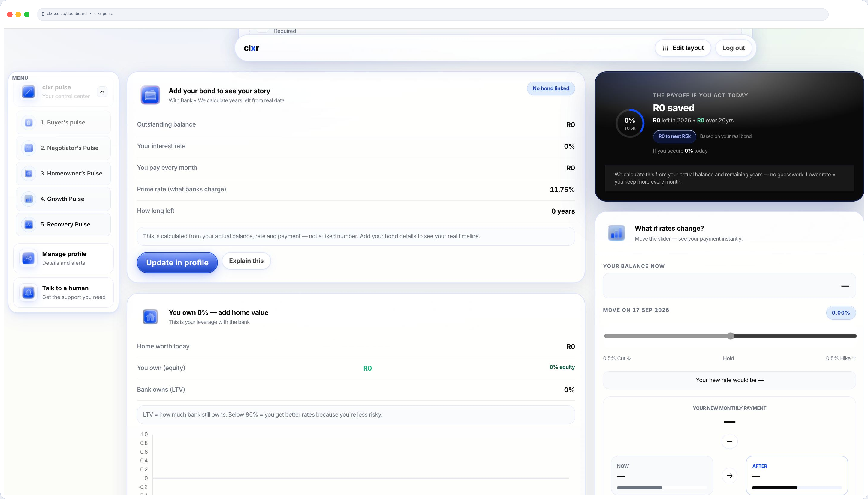The image size is (868, 499).
Task: Click the Buyer's pulse icon
Action: (x=29, y=122)
